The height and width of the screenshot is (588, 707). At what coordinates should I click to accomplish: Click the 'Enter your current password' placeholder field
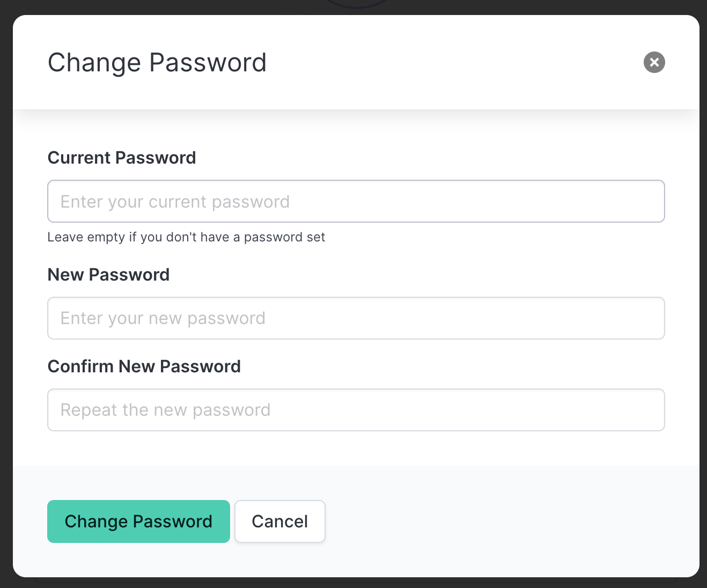(356, 201)
